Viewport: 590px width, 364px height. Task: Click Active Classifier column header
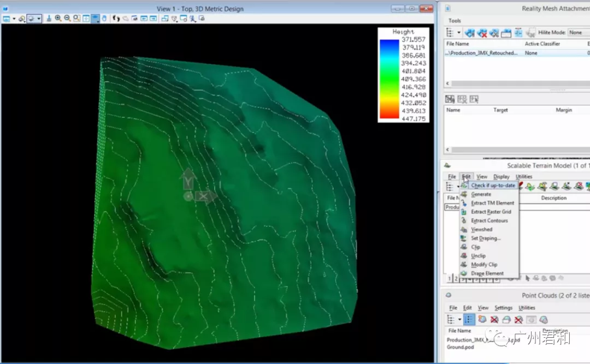pyautogui.click(x=542, y=44)
